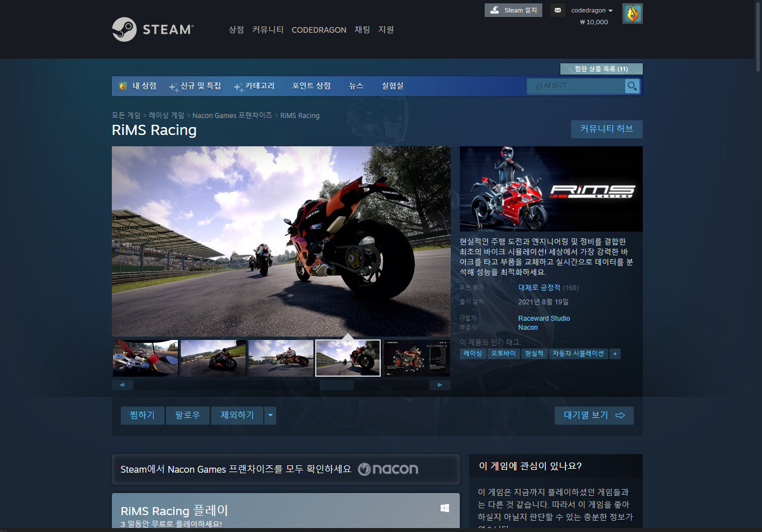Open the 찜한 상품 목록 (11) wishlist
762x532 pixels.
[x=601, y=69]
